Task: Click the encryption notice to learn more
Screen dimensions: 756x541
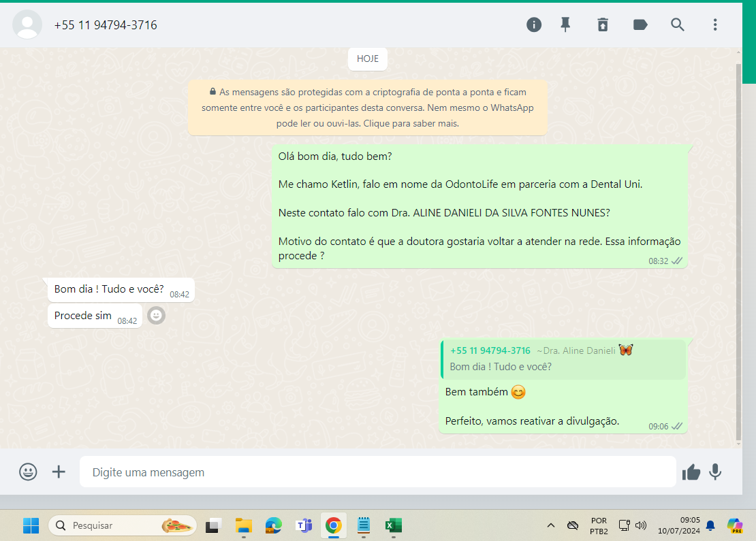Action: point(367,108)
